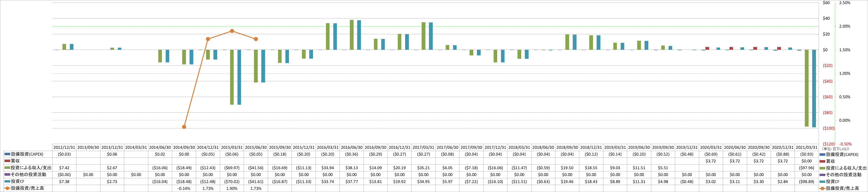Image resolution: width=868 pixels, height=192 pixels.
Task: Click the (単位:百万USD) unit note
Action: pos(835,149)
